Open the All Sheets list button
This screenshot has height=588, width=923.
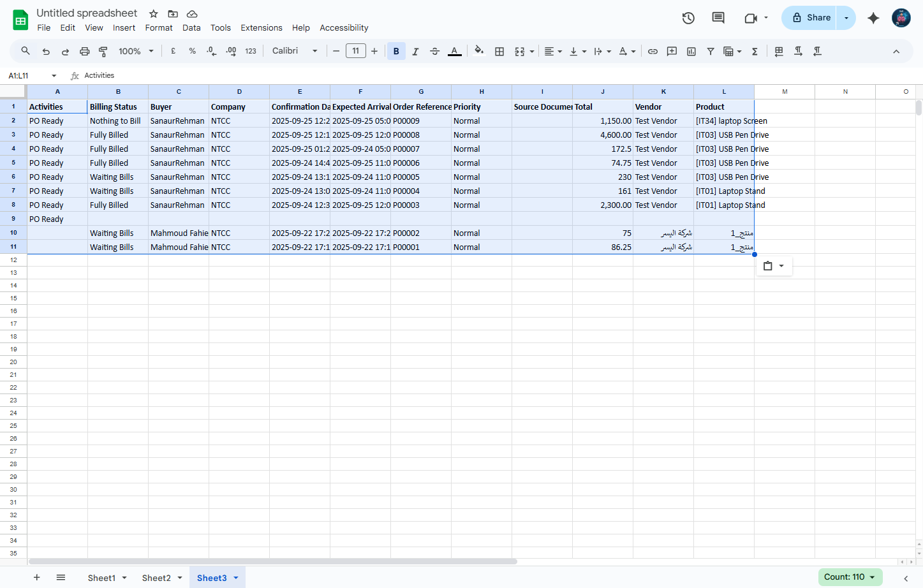point(61,578)
